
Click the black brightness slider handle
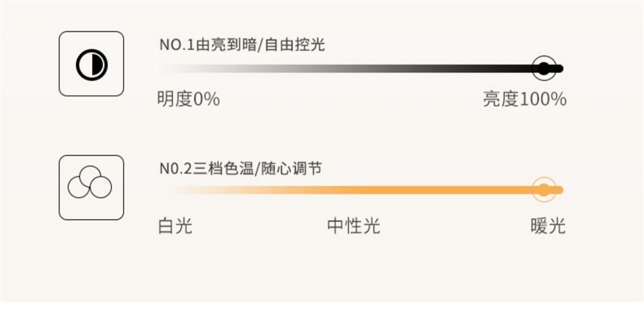pos(544,68)
